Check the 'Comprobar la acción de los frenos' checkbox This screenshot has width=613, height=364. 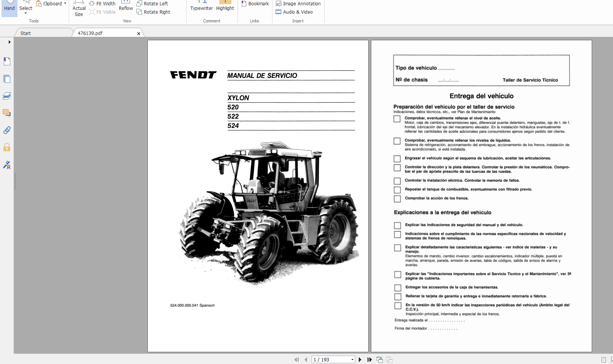click(397, 198)
